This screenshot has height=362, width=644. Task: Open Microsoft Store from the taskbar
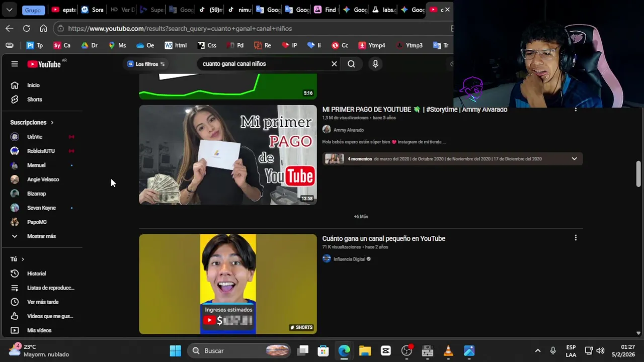(323, 350)
